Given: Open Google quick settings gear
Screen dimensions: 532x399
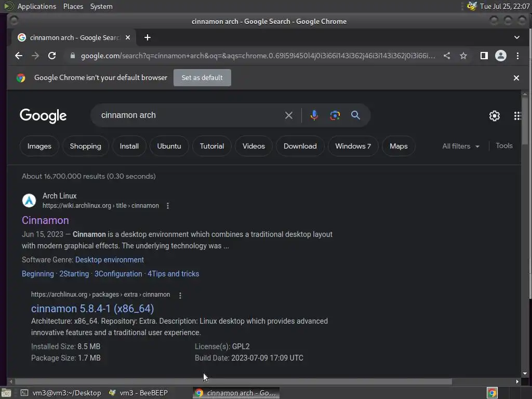Looking at the screenshot, I should click(495, 116).
